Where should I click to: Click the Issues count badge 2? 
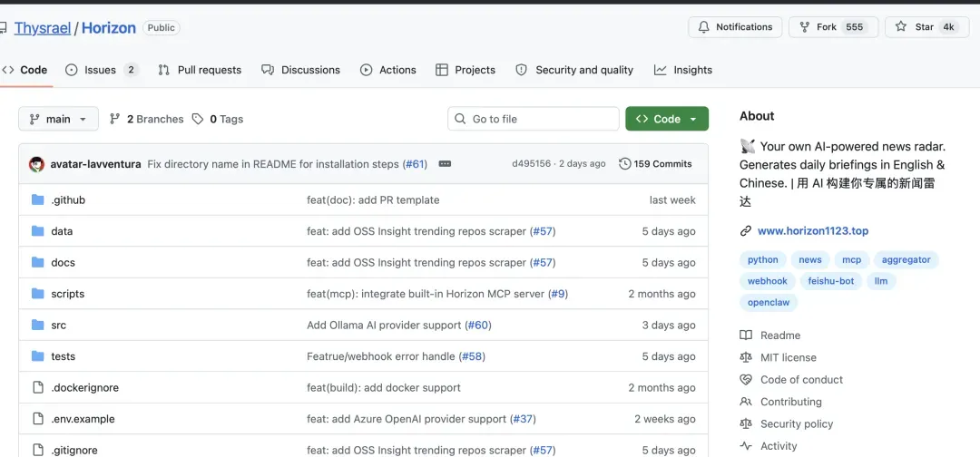click(131, 70)
